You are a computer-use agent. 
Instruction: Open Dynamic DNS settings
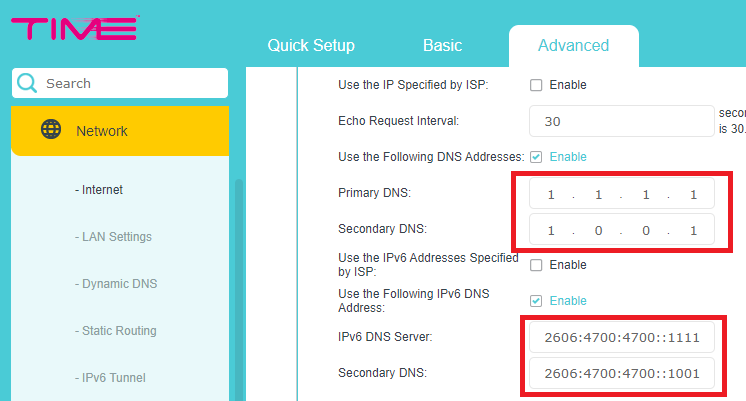click(x=118, y=284)
